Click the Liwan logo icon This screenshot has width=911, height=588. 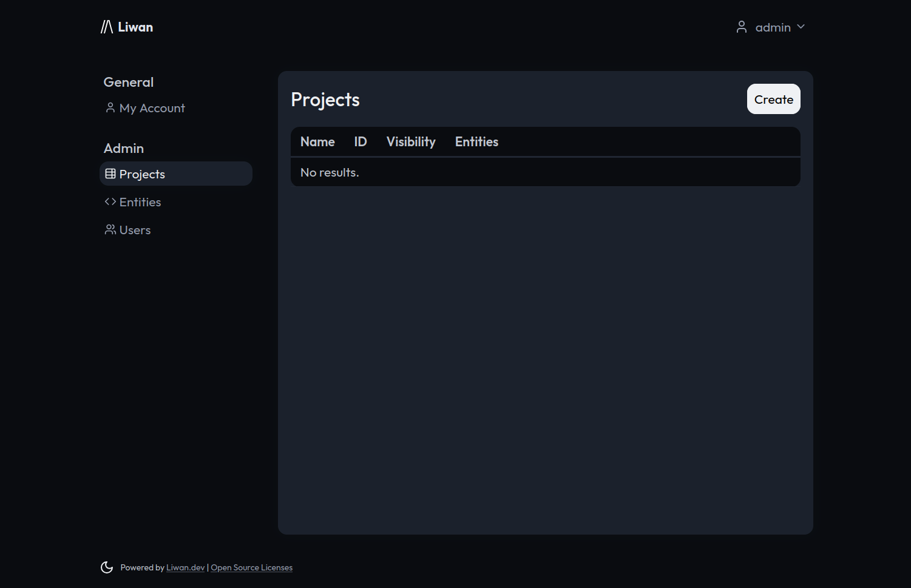coord(107,27)
